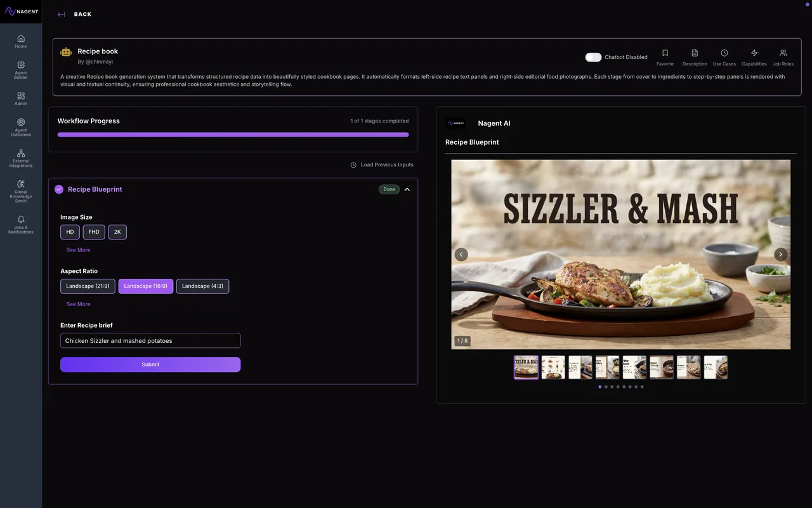View the agent's Capabilities
812x508 pixels.
754,57
